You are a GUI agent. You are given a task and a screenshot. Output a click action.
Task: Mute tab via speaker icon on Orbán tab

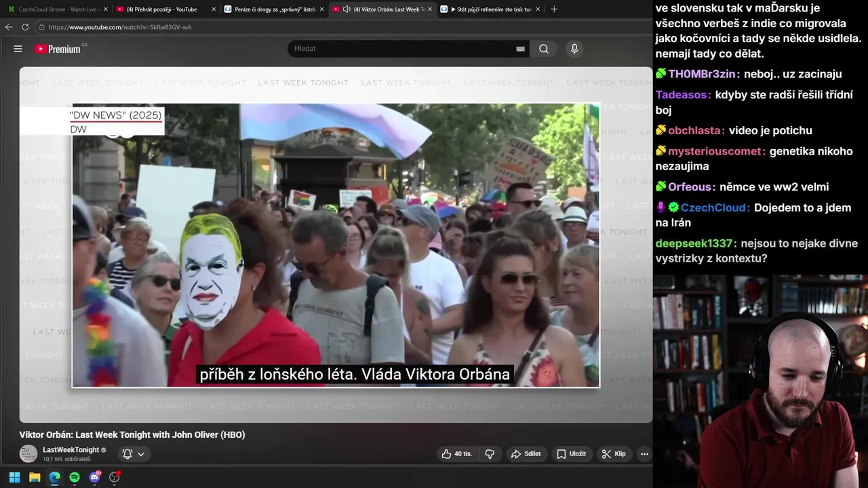pos(347,9)
